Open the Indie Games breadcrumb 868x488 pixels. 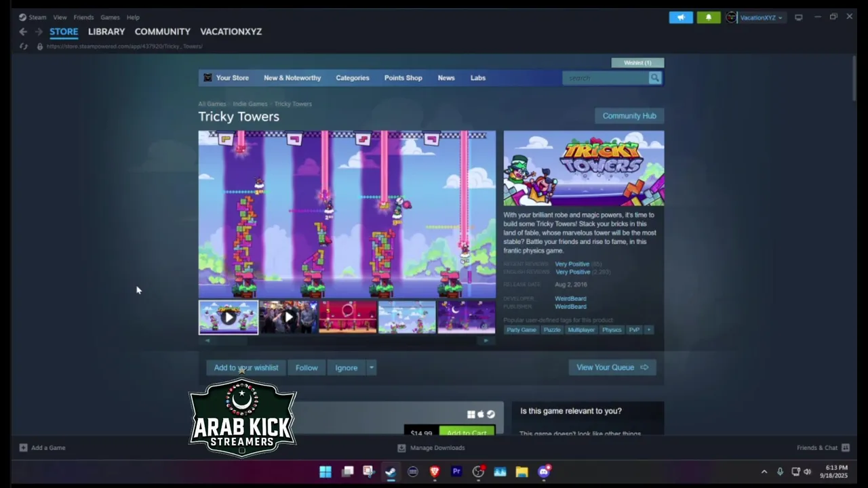point(250,104)
